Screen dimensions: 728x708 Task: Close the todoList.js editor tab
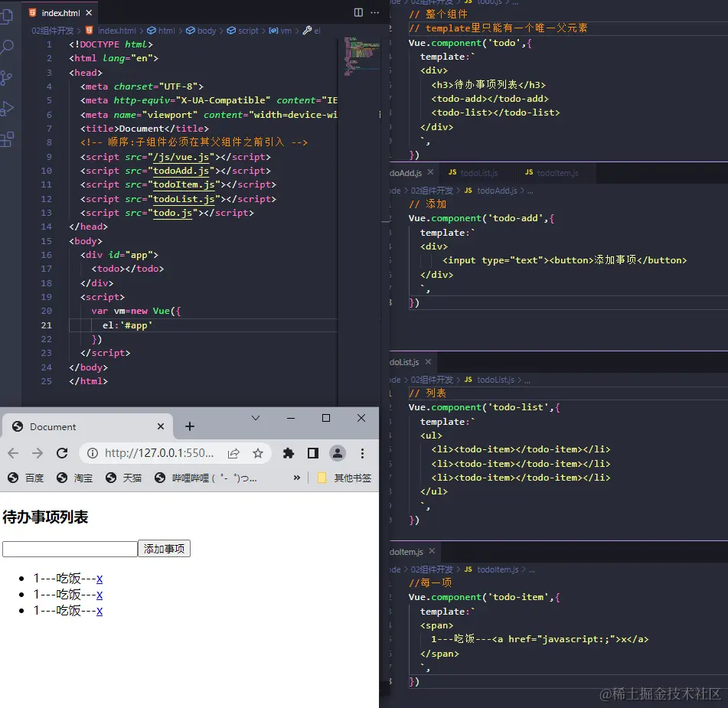428,362
